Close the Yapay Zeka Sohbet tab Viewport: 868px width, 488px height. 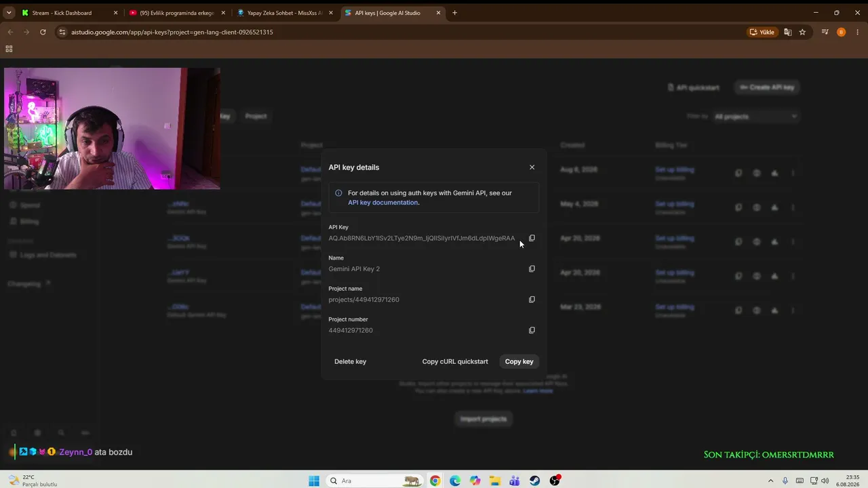coord(331,13)
